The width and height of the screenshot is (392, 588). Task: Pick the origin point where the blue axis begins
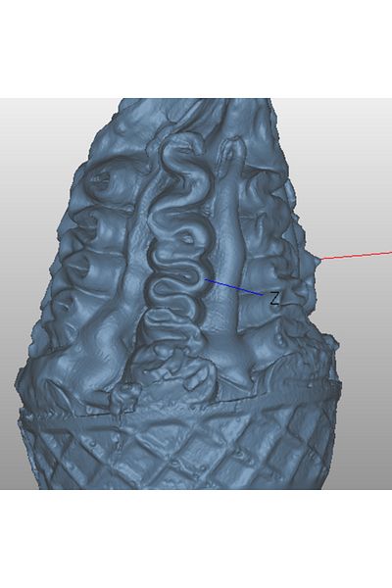205,279
